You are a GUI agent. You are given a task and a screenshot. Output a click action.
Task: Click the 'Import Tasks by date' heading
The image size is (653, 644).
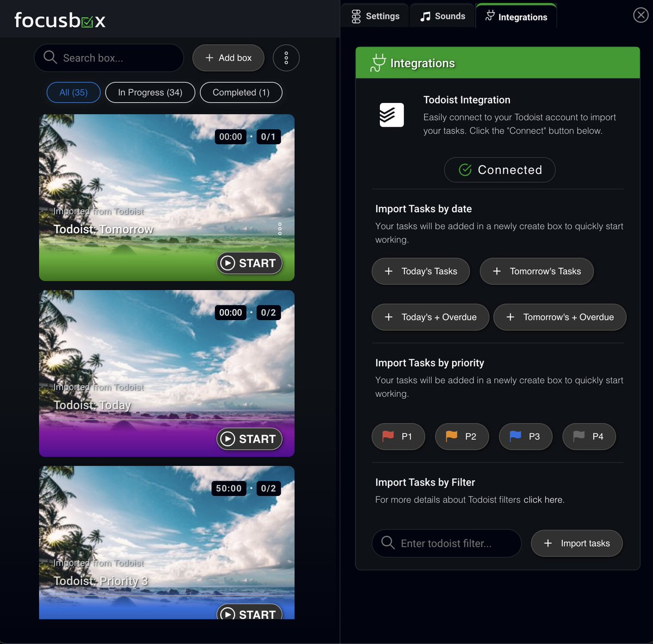pos(423,209)
